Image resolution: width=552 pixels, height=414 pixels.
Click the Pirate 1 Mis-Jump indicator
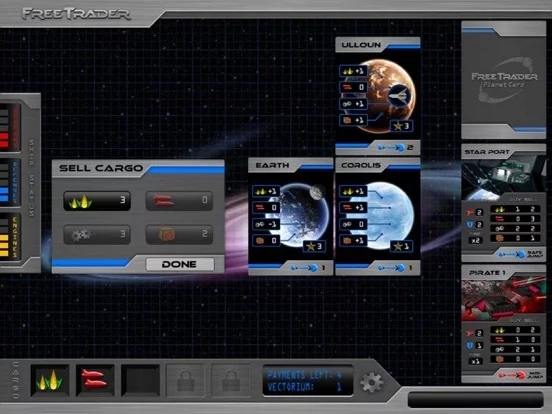520,375
